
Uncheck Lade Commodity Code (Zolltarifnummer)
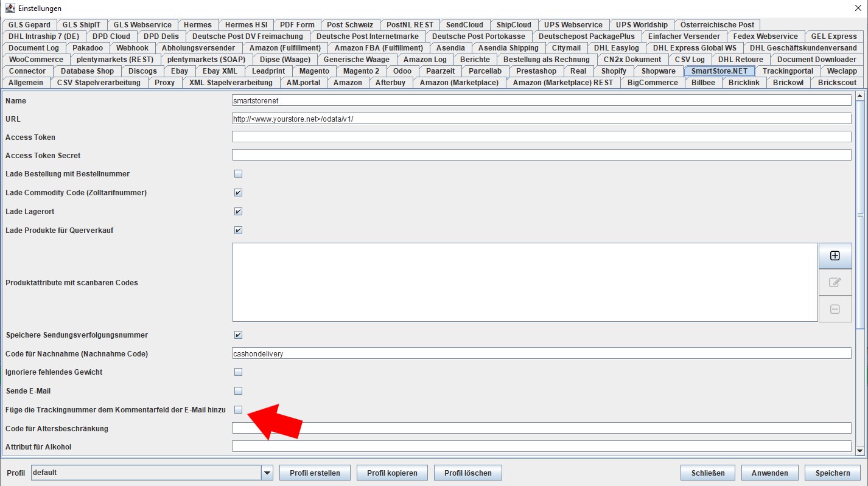point(238,193)
